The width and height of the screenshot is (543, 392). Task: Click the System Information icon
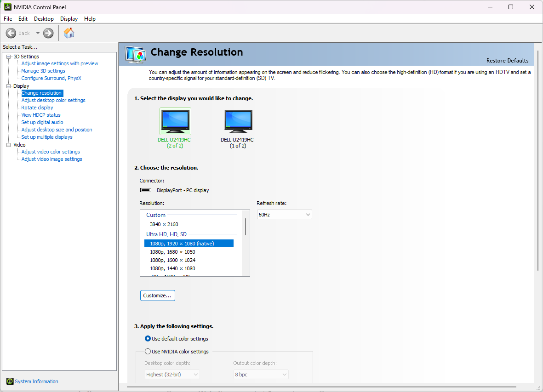[10, 381]
